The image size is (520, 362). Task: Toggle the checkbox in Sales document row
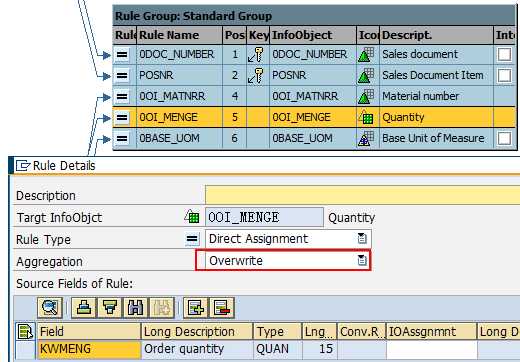point(504,54)
